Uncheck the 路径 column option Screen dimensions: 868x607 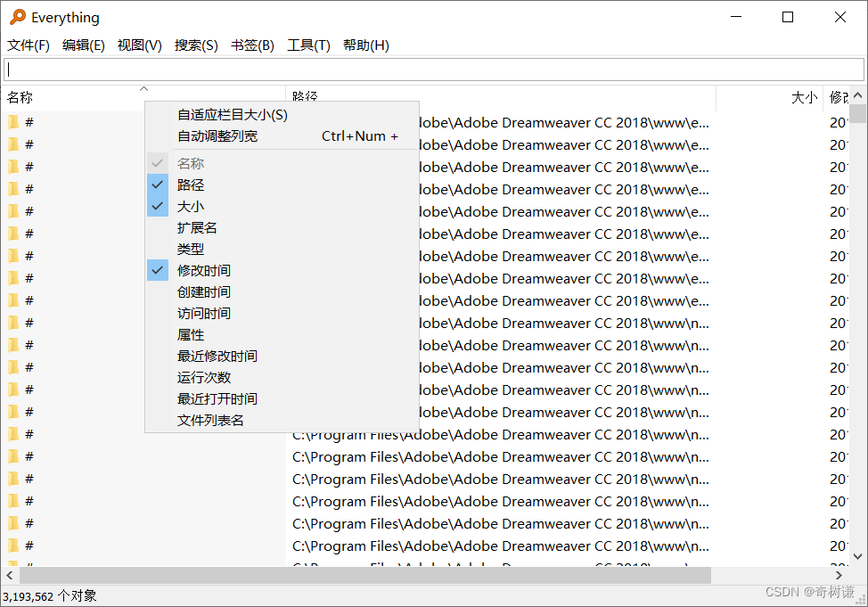(282, 185)
